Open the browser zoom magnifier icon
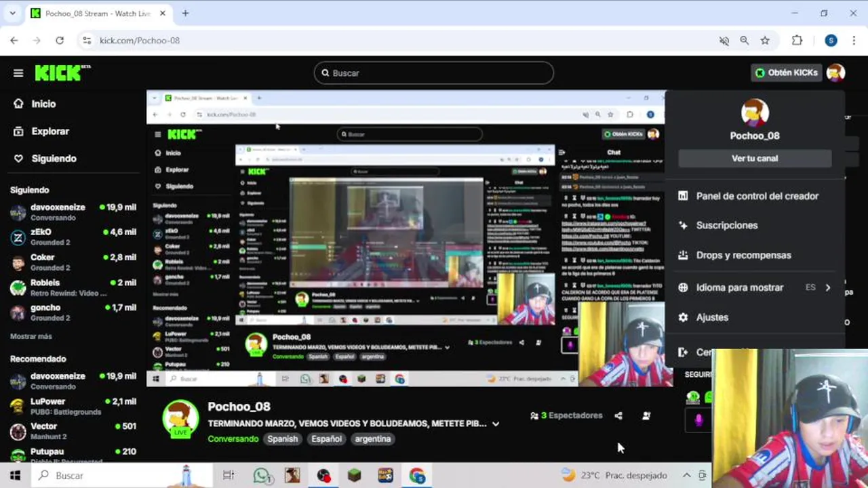This screenshot has height=488, width=868. click(x=745, y=41)
